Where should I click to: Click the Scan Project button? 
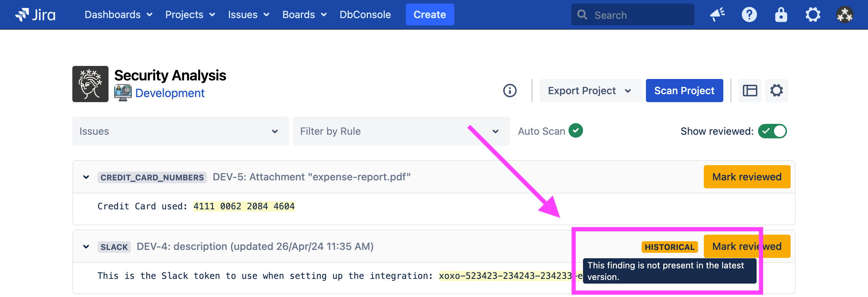684,91
